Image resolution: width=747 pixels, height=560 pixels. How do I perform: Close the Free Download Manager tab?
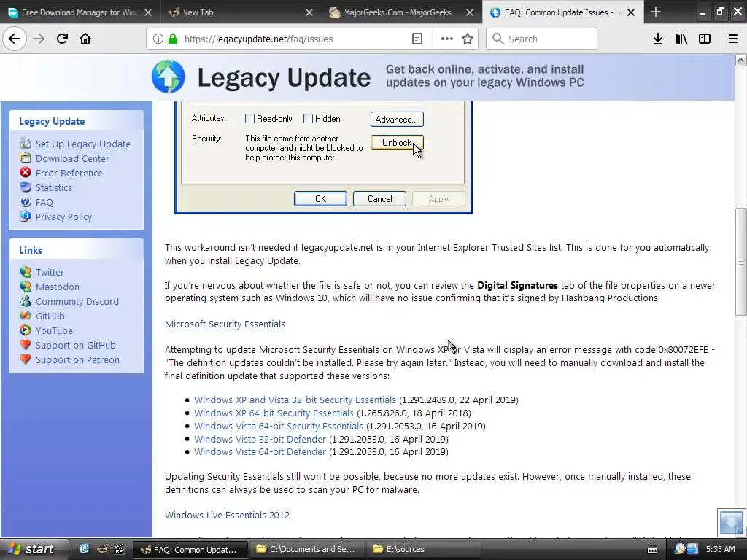click(148, 12)
